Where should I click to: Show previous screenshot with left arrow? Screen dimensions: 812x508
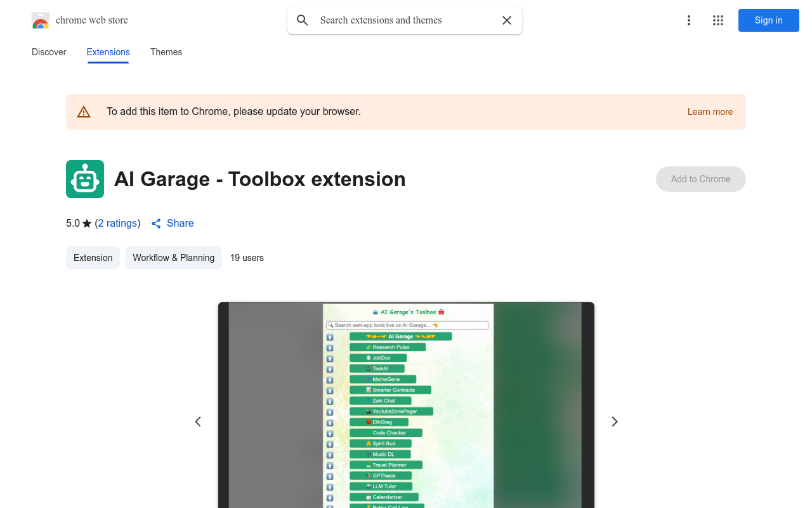[198, 422]
